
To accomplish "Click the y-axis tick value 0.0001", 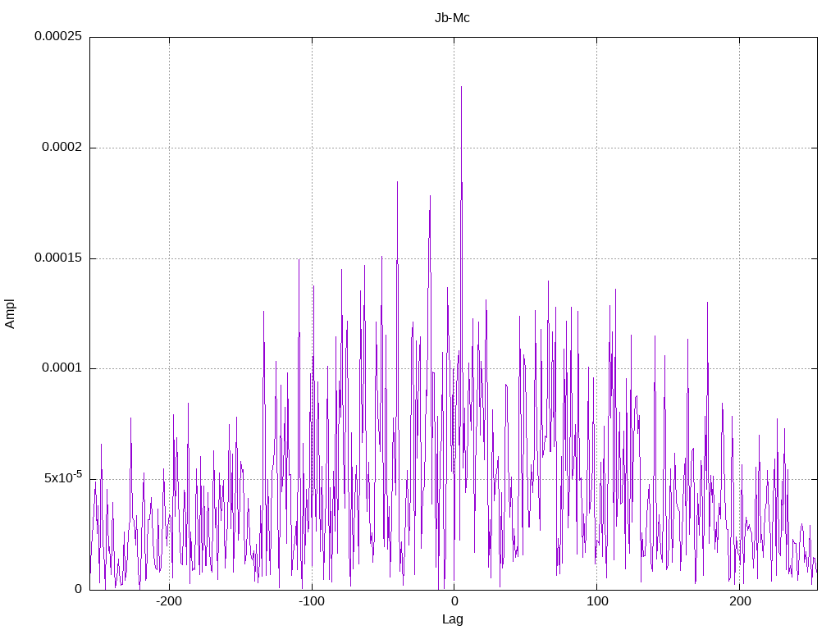I will (x=62, y=368).
